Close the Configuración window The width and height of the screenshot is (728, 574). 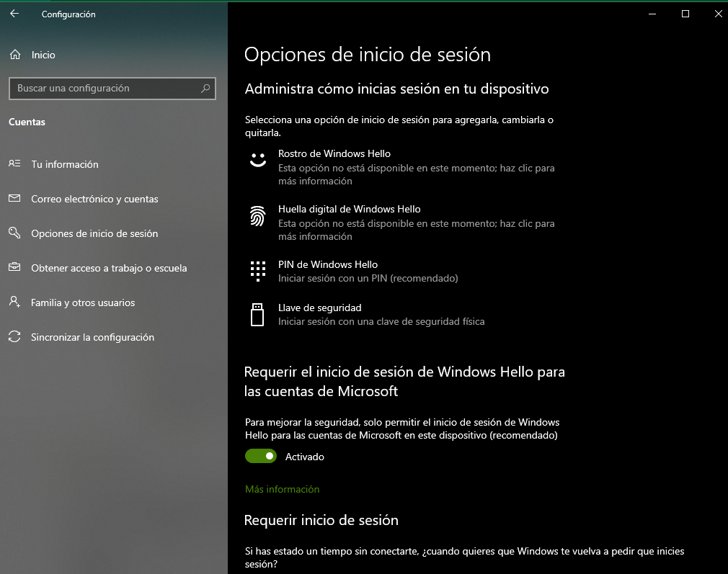[718, 14]
